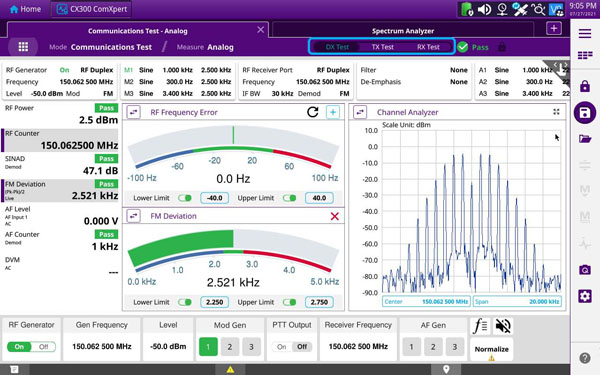The image size is (600, 375).
Task: Click the hamburger menu icon
Action: tap(585, 34)
